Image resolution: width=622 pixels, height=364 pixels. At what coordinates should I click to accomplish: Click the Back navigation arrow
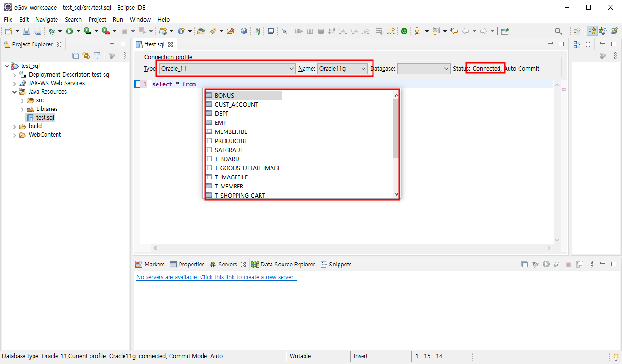point(465,31)
